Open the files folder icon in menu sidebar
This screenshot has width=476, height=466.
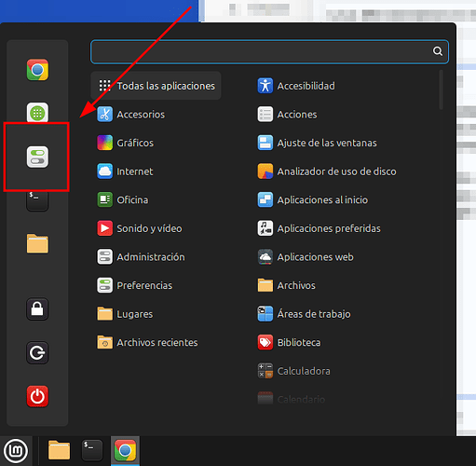pos(37,244)
